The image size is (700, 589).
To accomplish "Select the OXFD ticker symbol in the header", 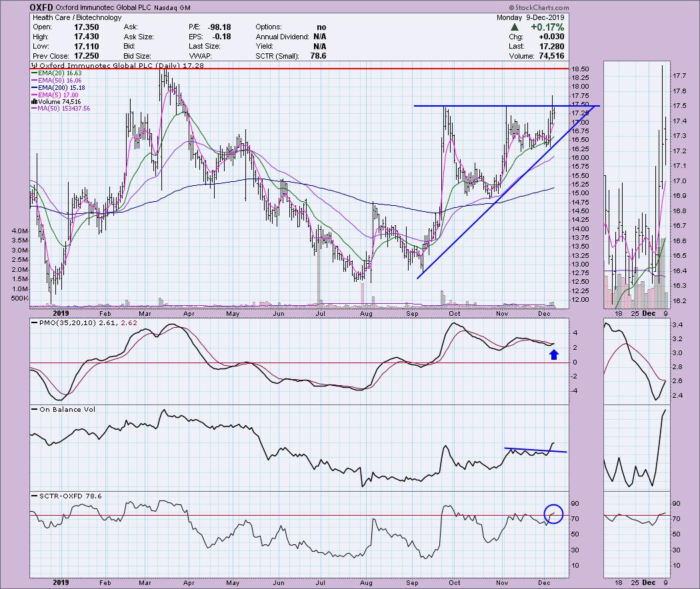I will pyautogui.click(x=41, y=7).
